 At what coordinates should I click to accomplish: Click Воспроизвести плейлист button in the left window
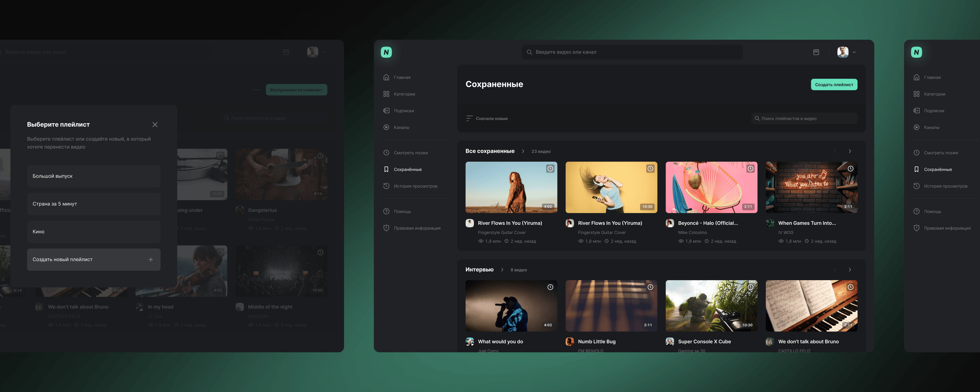[296, 90]
